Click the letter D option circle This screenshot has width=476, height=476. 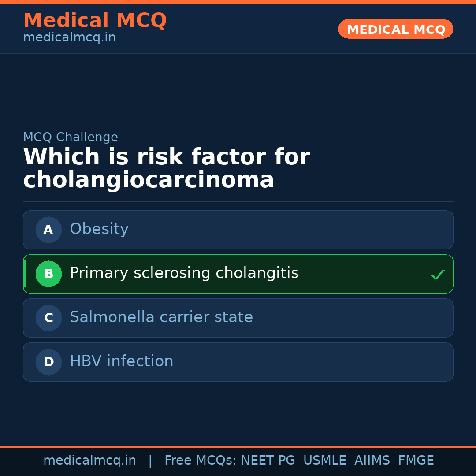pos(48,362)
